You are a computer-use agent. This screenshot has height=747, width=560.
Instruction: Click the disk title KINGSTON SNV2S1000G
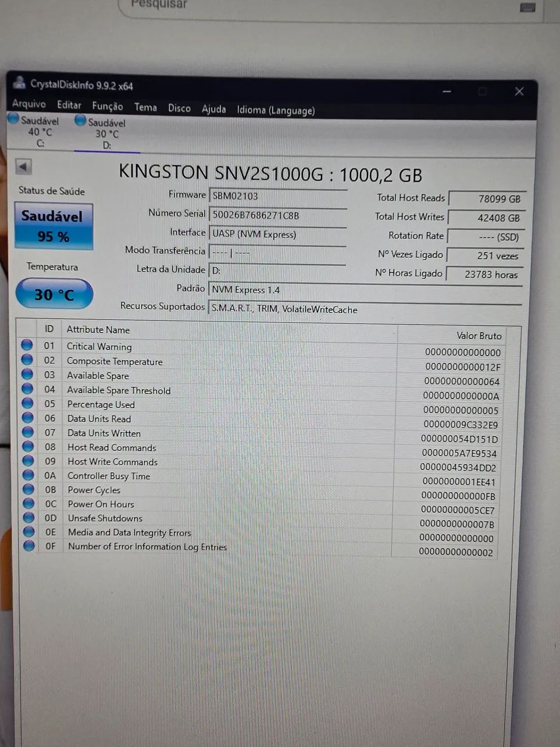click(270, 173)
